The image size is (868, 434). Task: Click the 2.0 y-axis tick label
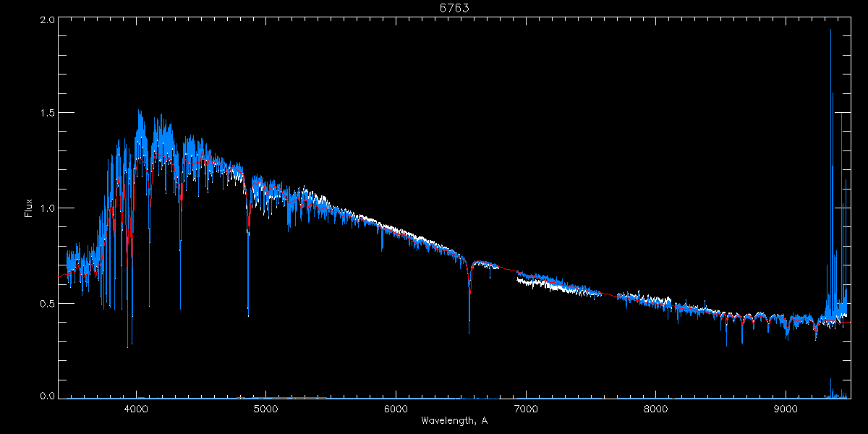tap(46, 20)
